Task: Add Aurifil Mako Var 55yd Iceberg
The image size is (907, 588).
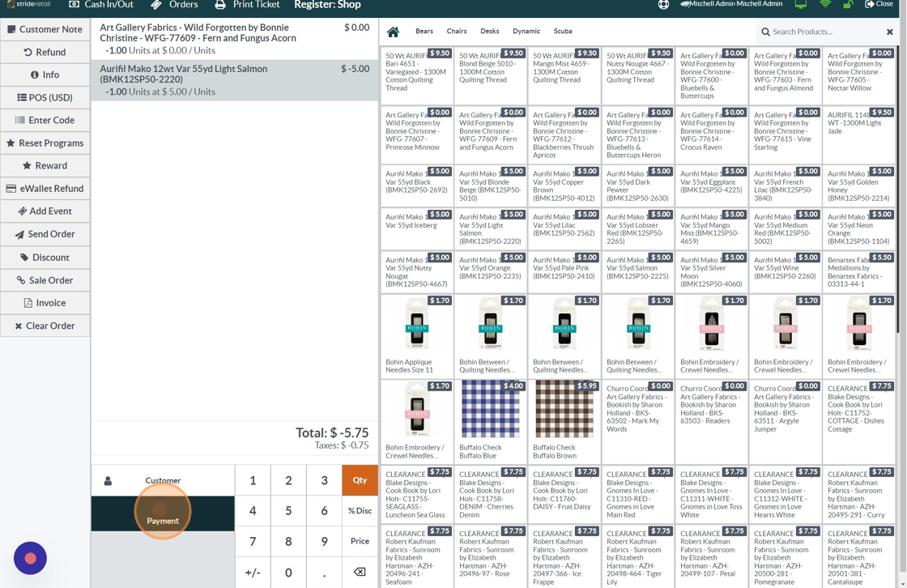Action: point(417,228)
